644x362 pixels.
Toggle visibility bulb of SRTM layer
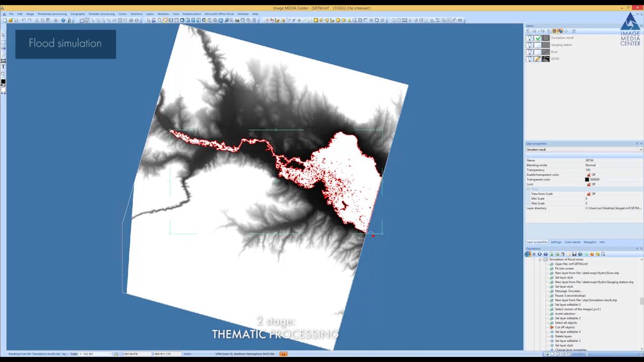[x=529, y=59]
